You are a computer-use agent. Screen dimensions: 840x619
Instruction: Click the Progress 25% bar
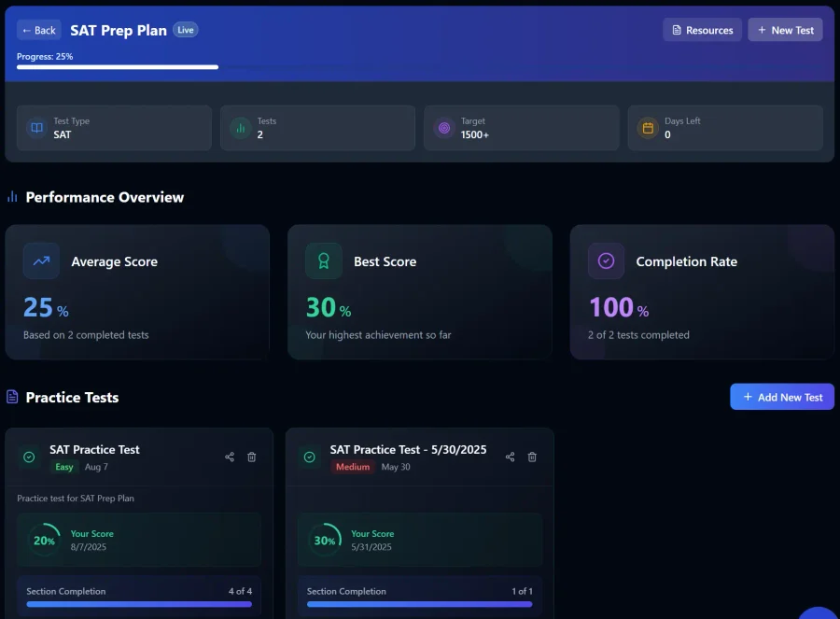pos(118,67)
